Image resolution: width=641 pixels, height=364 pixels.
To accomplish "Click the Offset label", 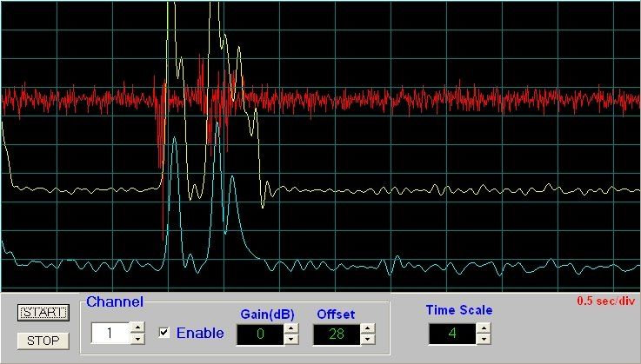I will pos(336,314).
